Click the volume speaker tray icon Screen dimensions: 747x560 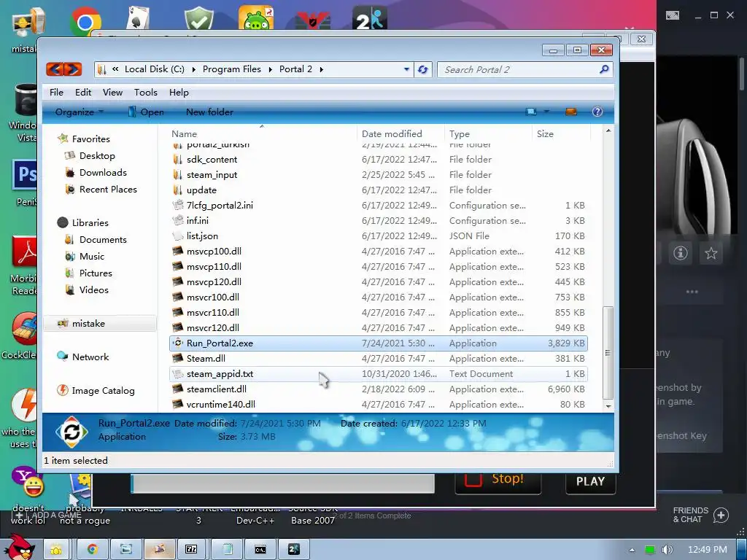(x=667, y=550)
